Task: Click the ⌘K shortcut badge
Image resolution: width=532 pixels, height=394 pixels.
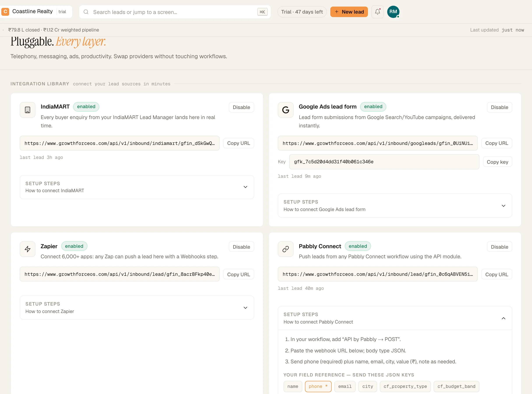Action: tap(262, 12)
